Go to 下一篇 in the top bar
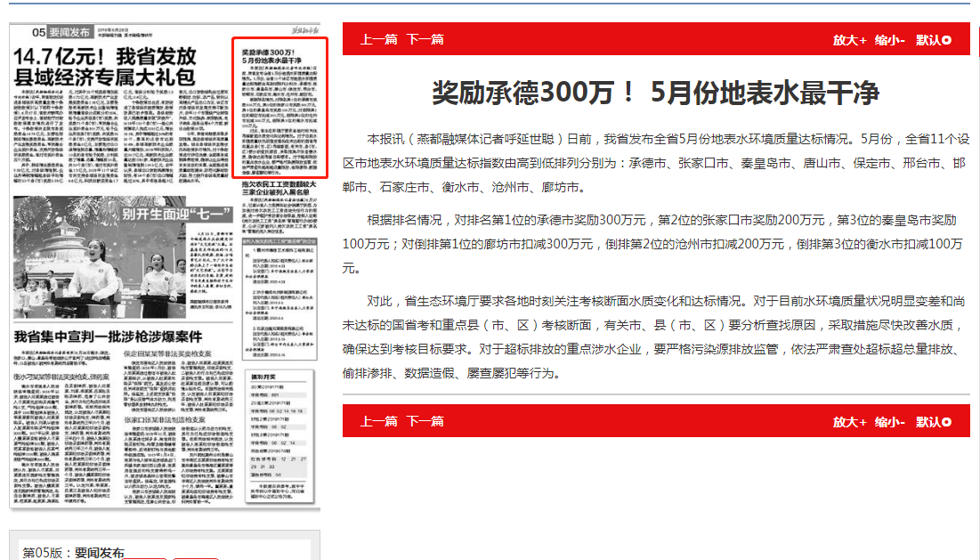The width and height of the screenshot is (980, 560). tap(425, 39)
